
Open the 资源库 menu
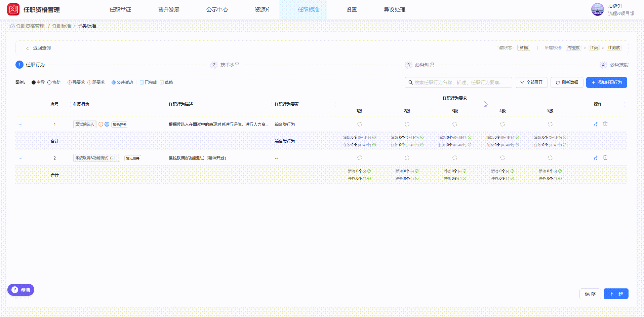263,10
